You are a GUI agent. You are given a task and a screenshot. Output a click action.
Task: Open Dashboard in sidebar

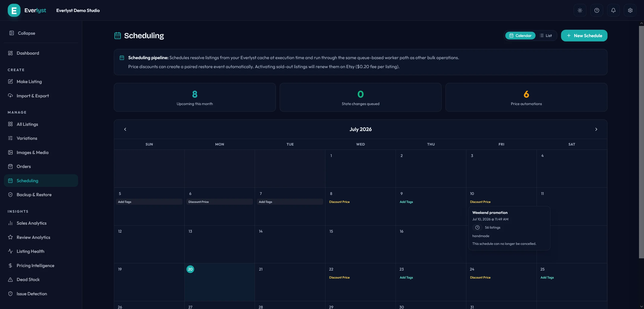[41, 53]
